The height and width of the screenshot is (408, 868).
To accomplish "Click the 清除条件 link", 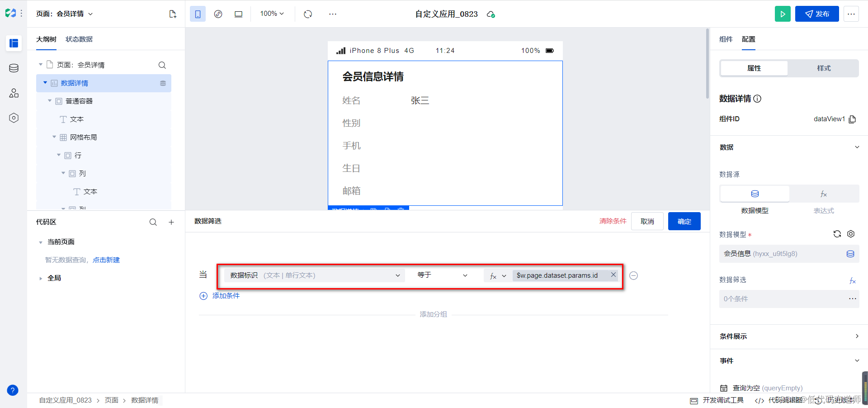I will click(613, 221).
